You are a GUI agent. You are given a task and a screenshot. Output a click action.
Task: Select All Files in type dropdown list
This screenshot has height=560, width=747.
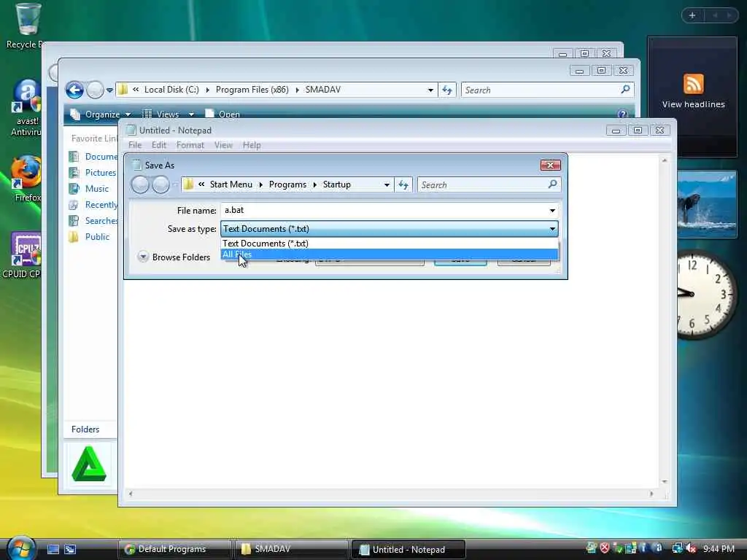tap(390, 254)
